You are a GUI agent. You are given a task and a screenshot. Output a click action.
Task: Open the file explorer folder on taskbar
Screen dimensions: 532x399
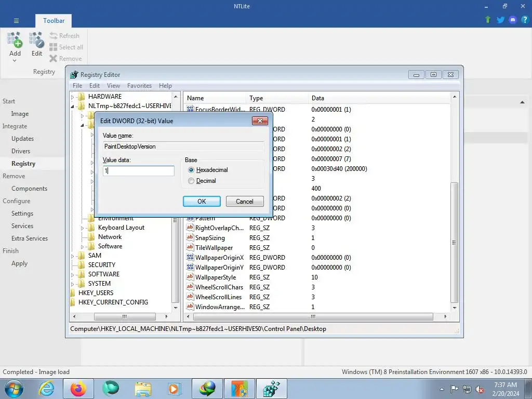click(x=143, y=389)
